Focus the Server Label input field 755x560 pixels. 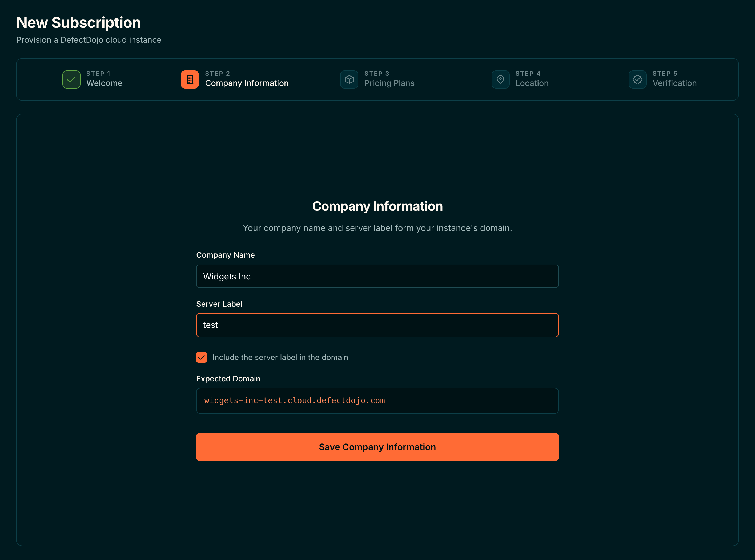(377, 325)
